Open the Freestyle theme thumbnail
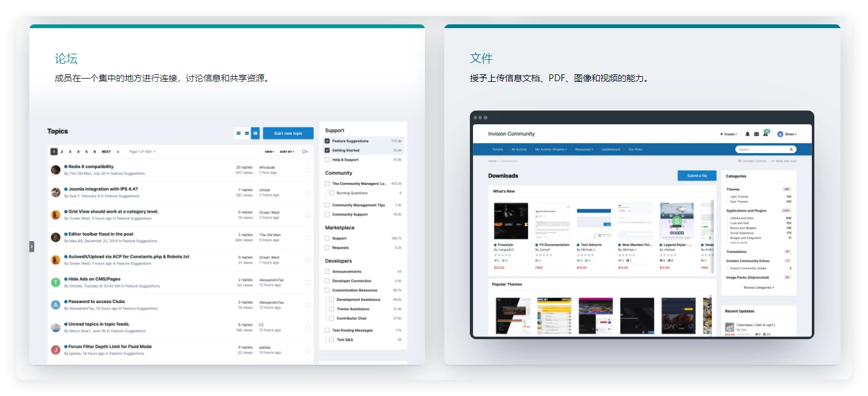The height and width of the screenshot is (396, 868). coord(510,221)
